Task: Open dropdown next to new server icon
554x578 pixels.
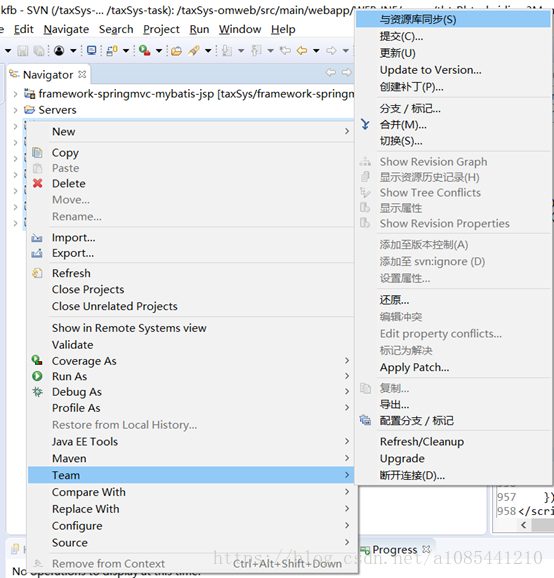Action: coord(126,51)
